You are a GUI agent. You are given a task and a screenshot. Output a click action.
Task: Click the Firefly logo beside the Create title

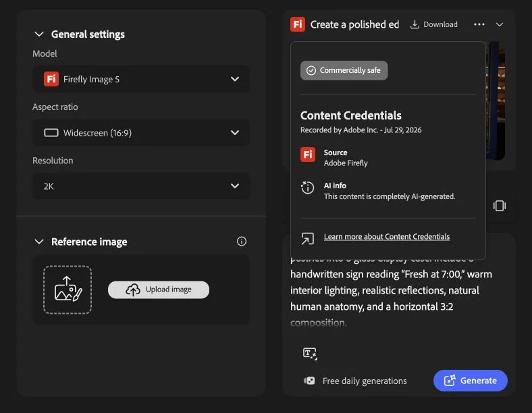click(x=298, y=24)
